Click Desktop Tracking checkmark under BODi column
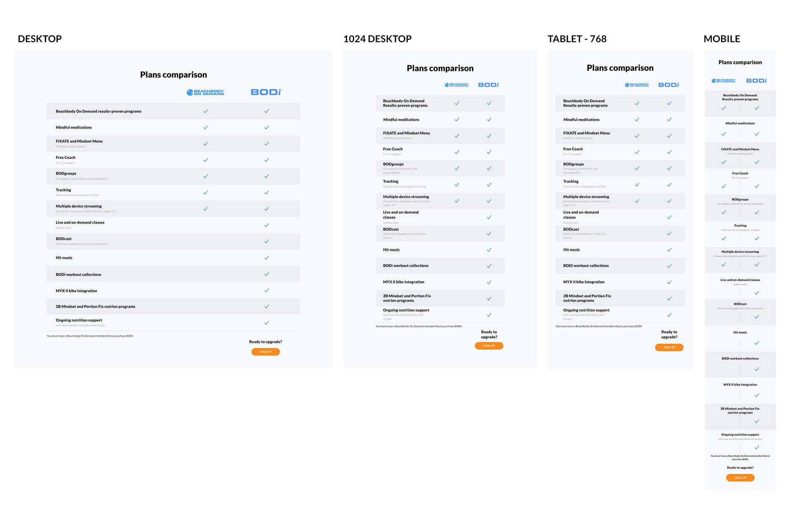812x506 pixels. [266, 192]
